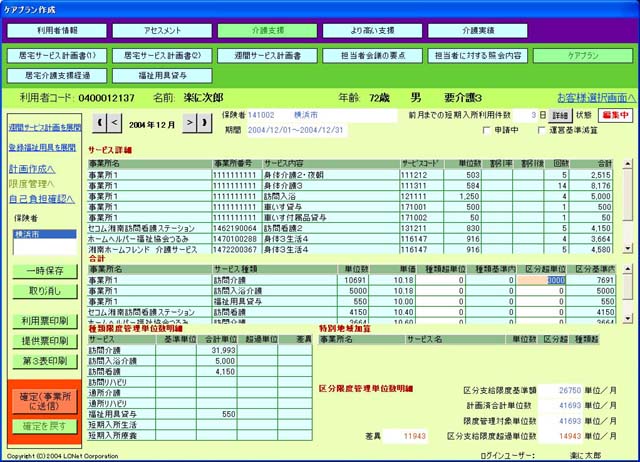Open 担当者に対する照会内容
Viewport: 640px width, 462px height.
pos(478,56)
